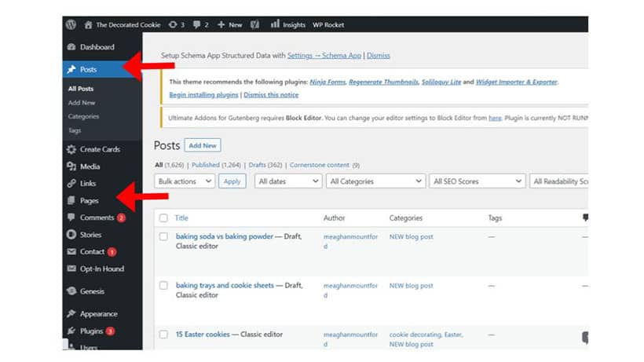644x362 pixels.
Task: Click the Easter category link
Action: coord(453,335)
